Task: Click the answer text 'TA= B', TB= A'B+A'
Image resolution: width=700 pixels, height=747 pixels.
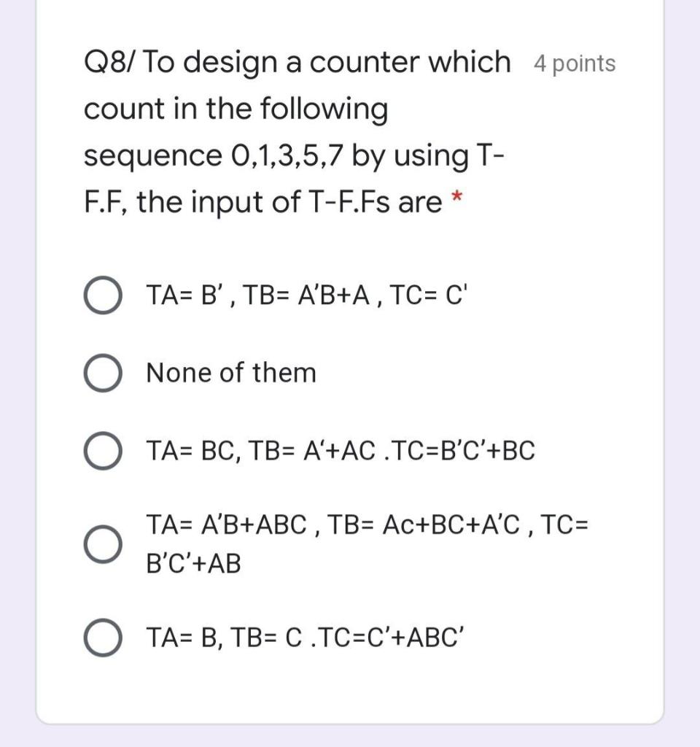Action: click(x=306, y=295)
